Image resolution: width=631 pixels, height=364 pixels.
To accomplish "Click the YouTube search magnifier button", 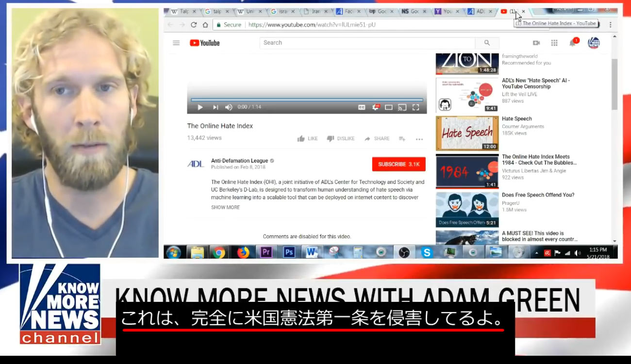I will 487,43.
